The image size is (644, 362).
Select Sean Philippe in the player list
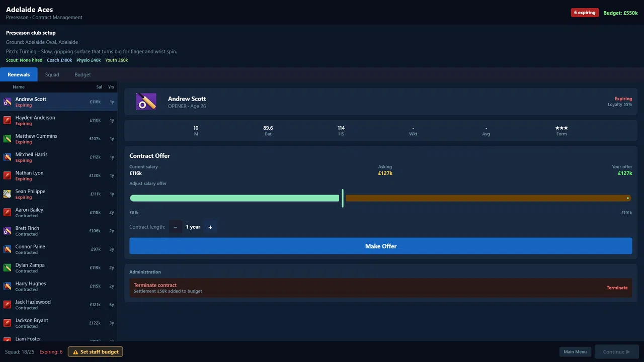tap(58, 194)
